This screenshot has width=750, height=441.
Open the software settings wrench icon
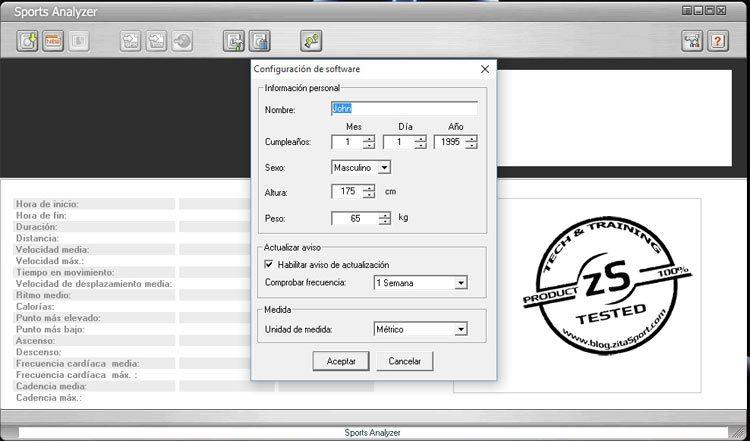[692, 41]
